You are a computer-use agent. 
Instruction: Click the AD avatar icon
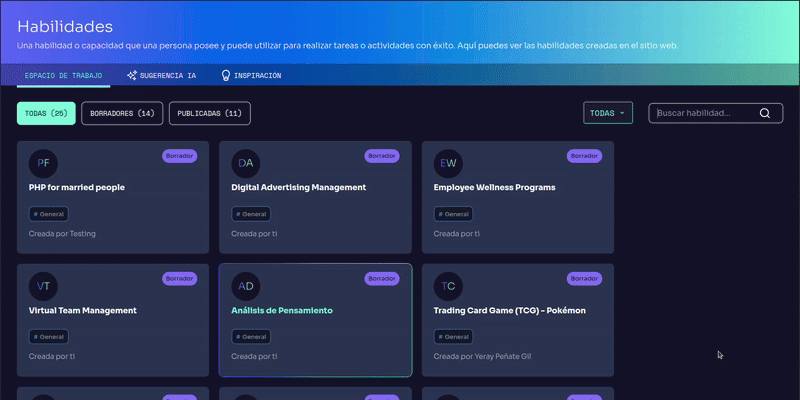pos(245,286)
